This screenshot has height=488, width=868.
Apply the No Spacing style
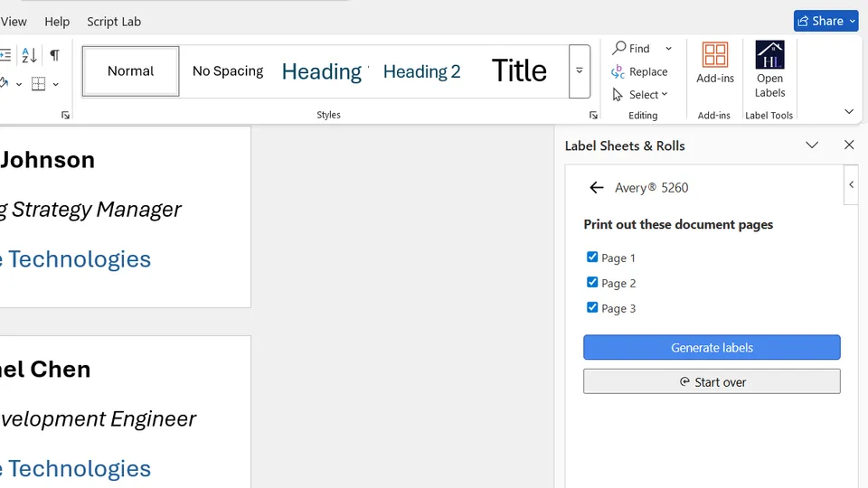pyautogui.click(x=228, y=70)
